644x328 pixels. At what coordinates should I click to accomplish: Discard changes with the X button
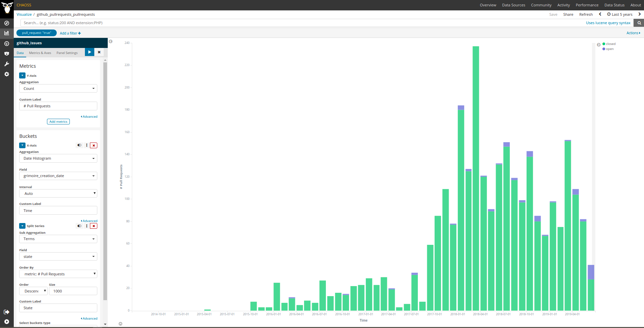point(99,52)
